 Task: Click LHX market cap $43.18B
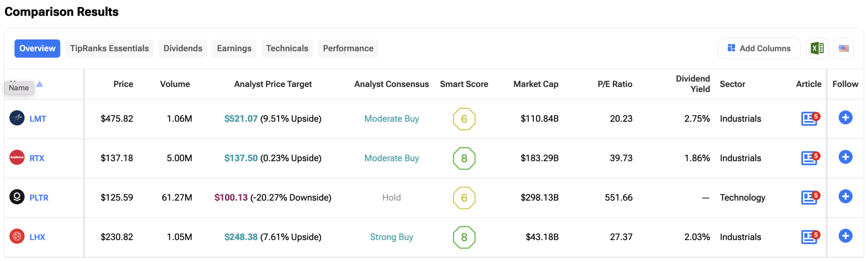pos(542,237)
